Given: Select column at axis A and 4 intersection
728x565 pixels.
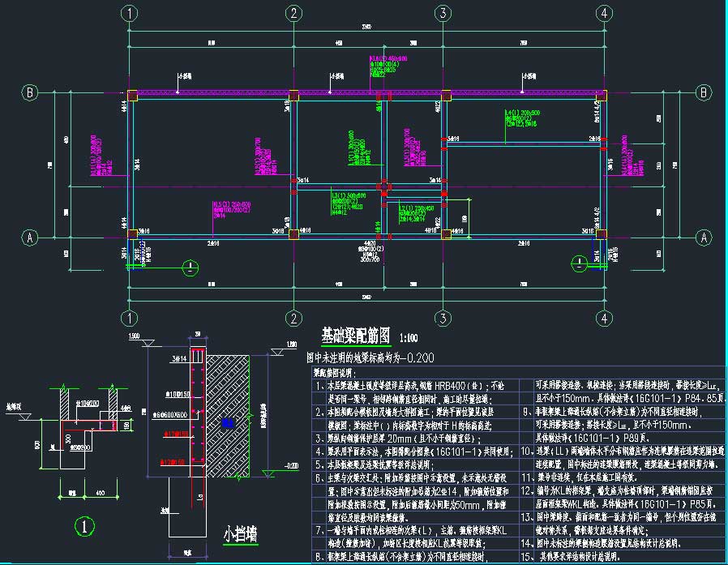Looking at the screenshot, I should coord(602,234).
